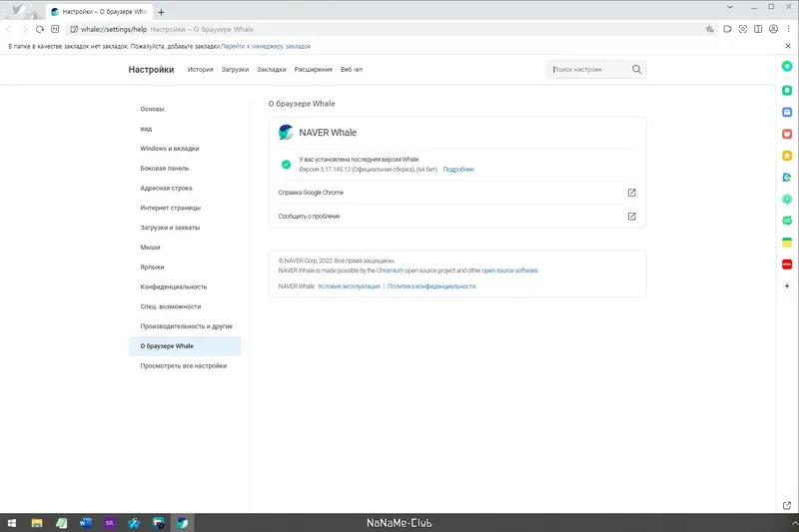Open external link icon for Справка Google Chrome
The height and width of the screenshot is (532, 799).
pyautogui.click(x=631, y=193)
